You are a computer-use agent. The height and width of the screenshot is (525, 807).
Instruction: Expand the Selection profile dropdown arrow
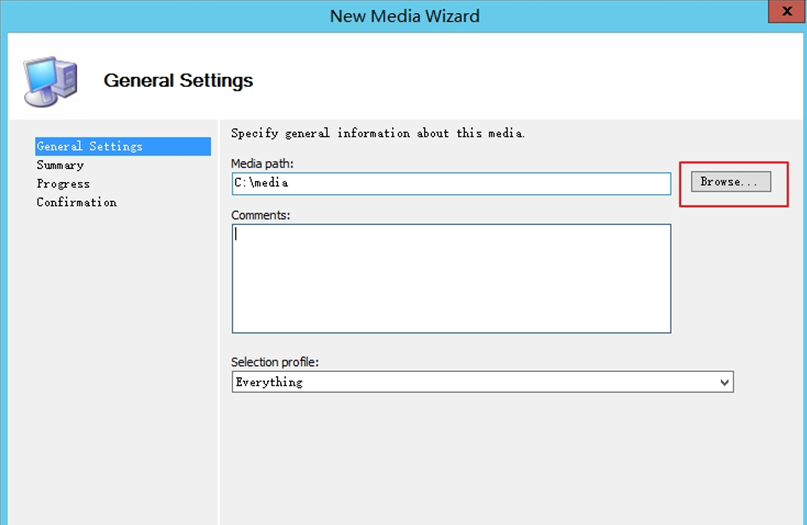coord(724,382)
